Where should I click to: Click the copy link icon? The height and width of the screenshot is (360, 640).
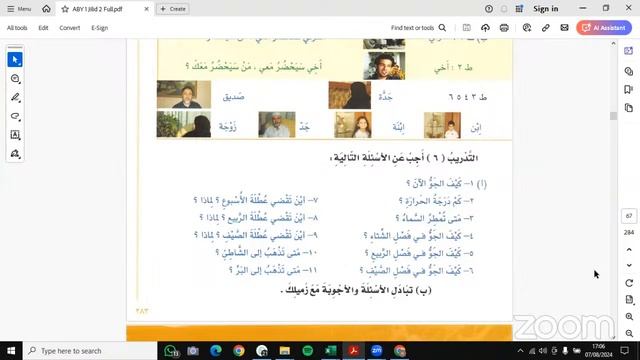point(546,28)
